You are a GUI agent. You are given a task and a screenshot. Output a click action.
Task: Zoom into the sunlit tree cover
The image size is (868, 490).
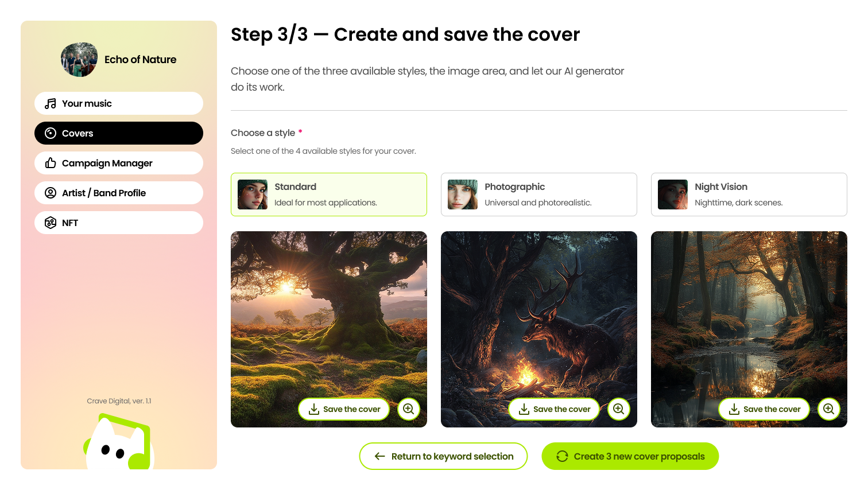click(409, 409)
